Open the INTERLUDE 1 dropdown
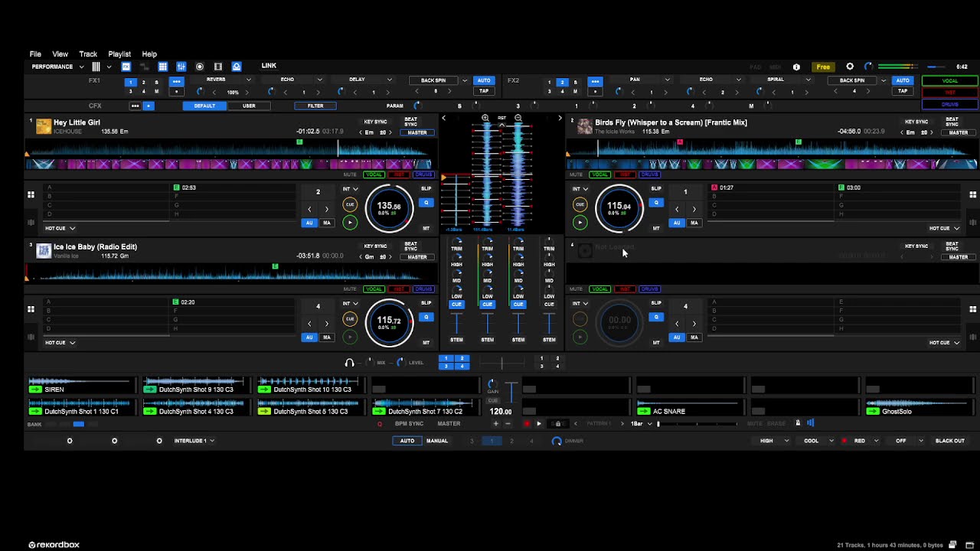980x551 pixels. [194, 441]
